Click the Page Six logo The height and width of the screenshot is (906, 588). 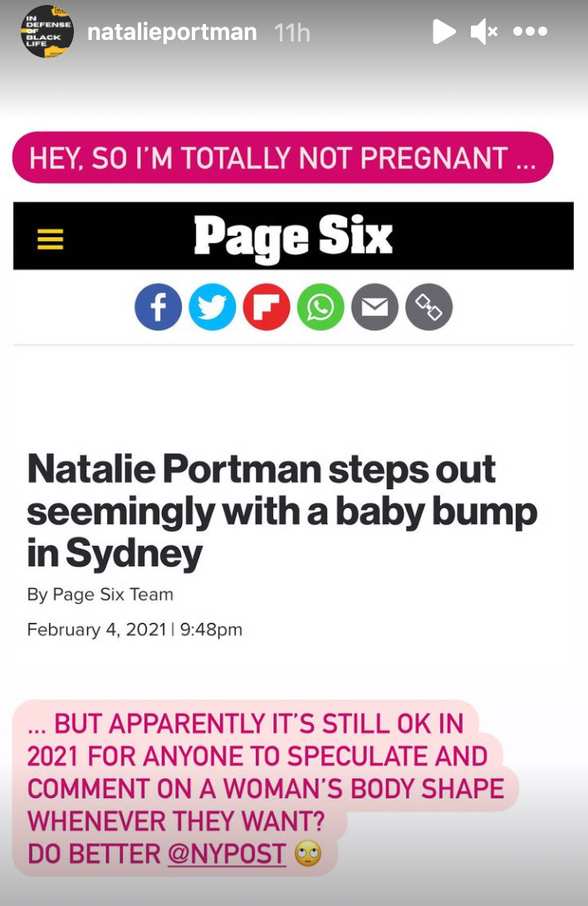[x=293, y=237]
